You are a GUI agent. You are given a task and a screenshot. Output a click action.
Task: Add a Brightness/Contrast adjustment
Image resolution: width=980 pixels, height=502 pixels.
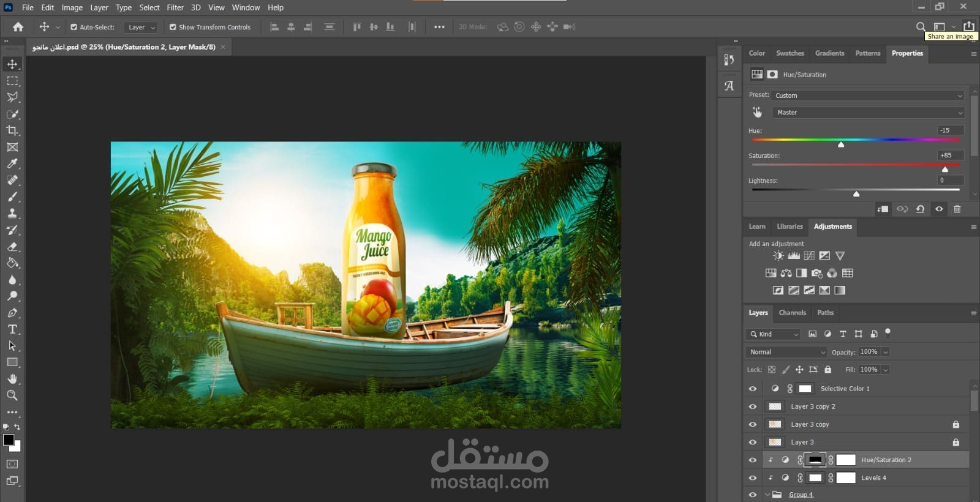pos(778,256)
